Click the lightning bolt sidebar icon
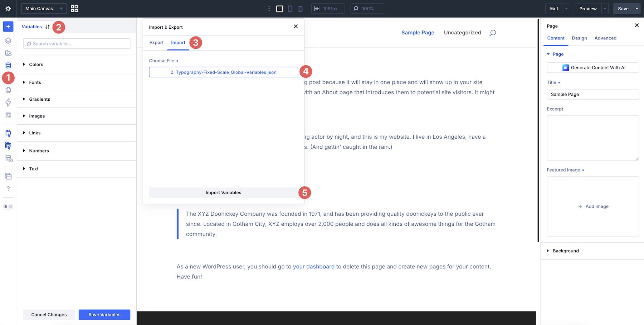This screenshot has width=644, height=325. tap(8, 102)
